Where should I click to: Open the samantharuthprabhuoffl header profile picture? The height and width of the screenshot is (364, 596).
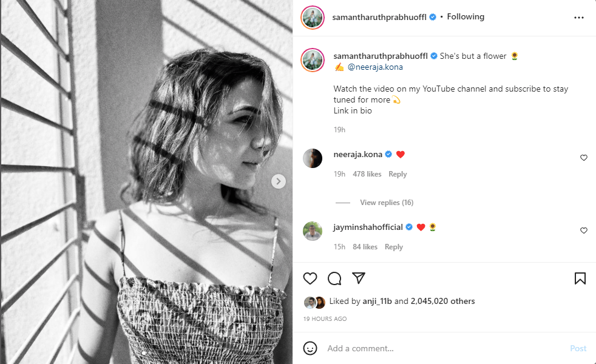[313, 18]
